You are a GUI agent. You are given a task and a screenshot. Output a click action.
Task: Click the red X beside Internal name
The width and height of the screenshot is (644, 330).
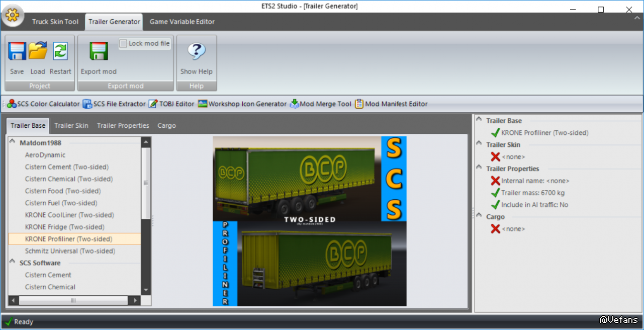point(495,181)
